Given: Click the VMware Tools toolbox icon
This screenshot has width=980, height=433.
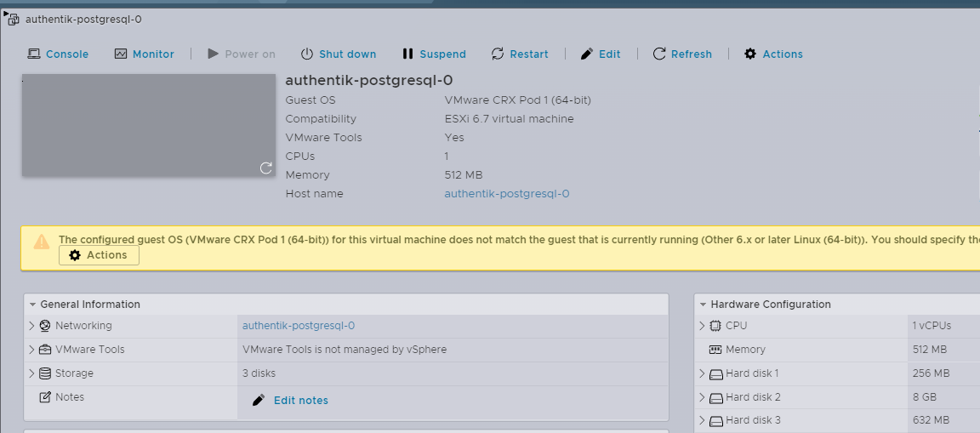Looking at the screenshot, I should (x=44, y=350).
